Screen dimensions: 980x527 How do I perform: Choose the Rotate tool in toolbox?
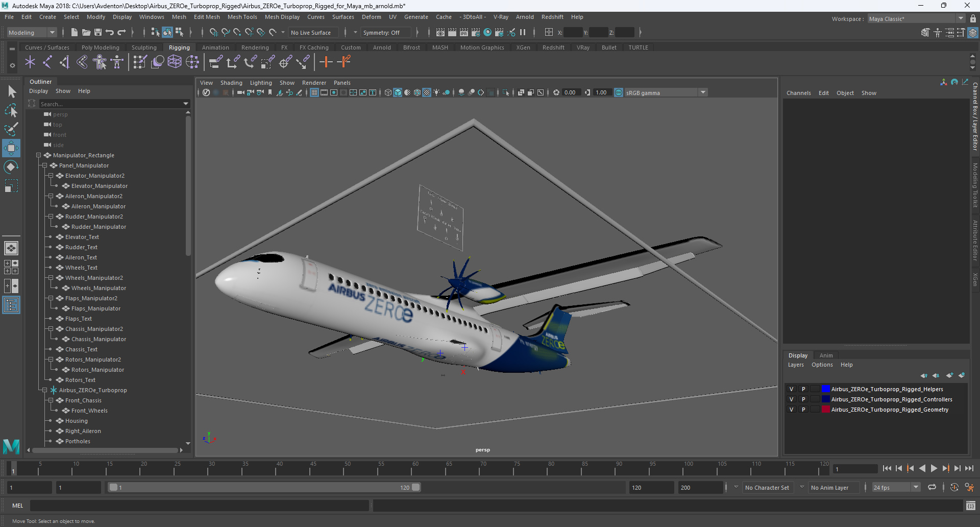pos(11,167)
